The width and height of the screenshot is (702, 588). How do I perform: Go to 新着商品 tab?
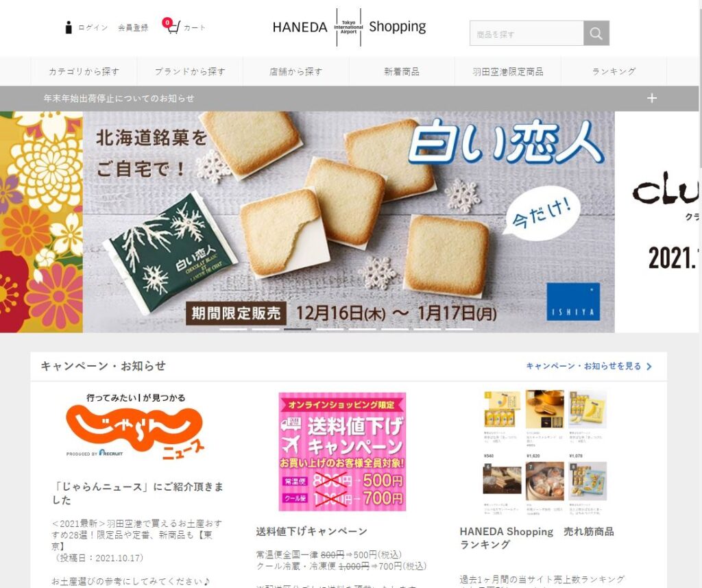(x=402, y=71)
